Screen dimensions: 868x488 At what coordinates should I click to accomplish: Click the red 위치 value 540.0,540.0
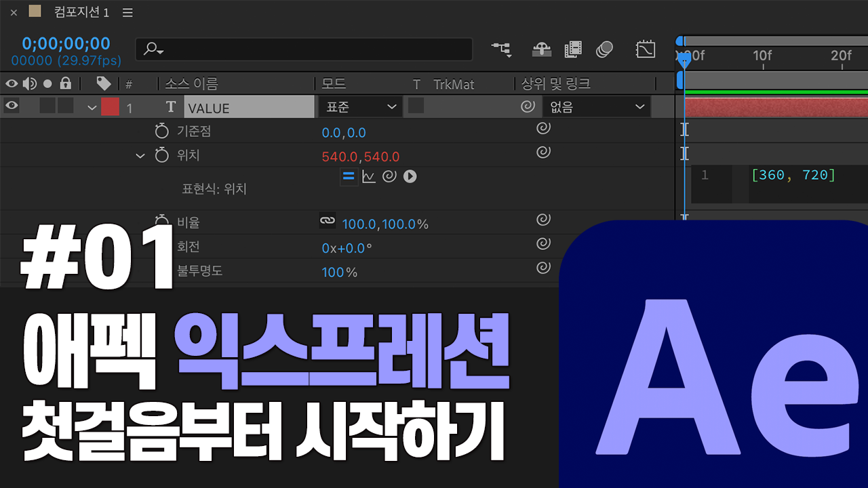[x=361, y=157]
